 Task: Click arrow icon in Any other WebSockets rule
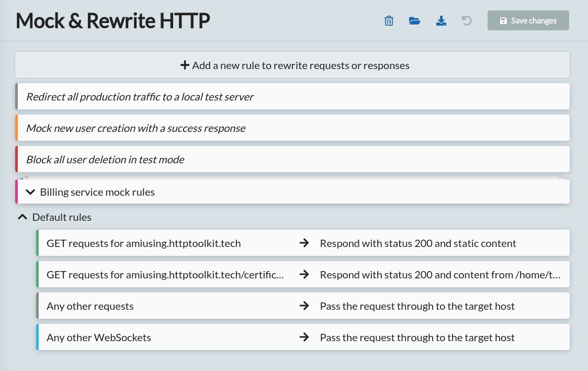point(304,338)
